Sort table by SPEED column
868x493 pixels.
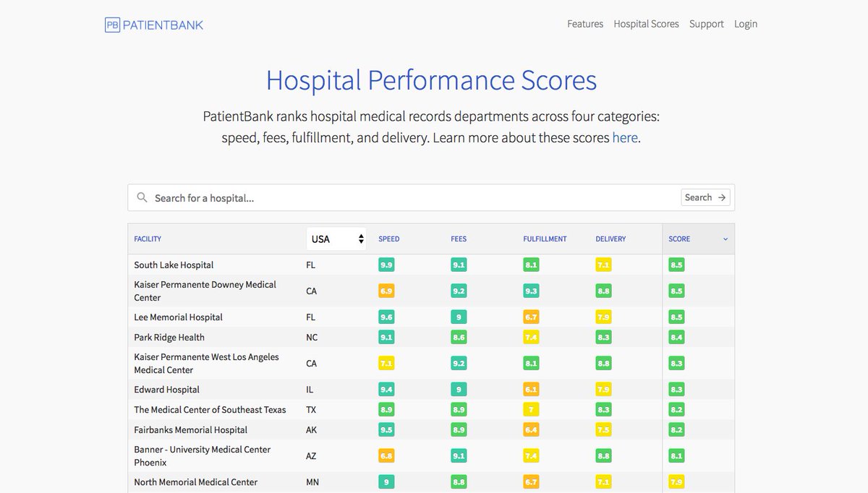(x=388, y=239)
